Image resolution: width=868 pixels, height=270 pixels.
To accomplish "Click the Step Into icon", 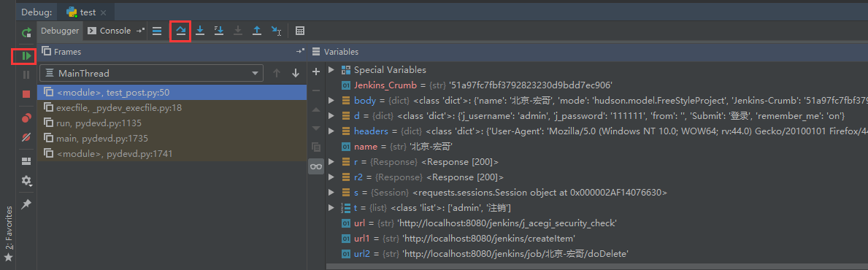I will point(201,31).
